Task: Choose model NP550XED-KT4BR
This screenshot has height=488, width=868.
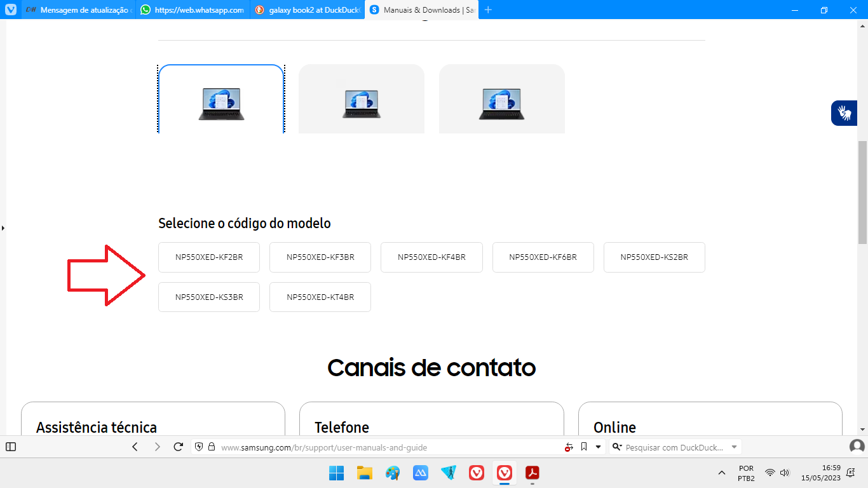Action: 320,297
